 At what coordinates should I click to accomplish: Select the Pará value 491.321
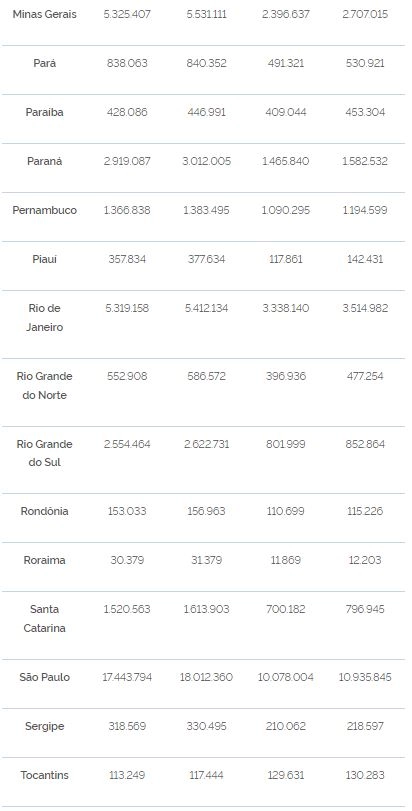click(x=286, y=63)
